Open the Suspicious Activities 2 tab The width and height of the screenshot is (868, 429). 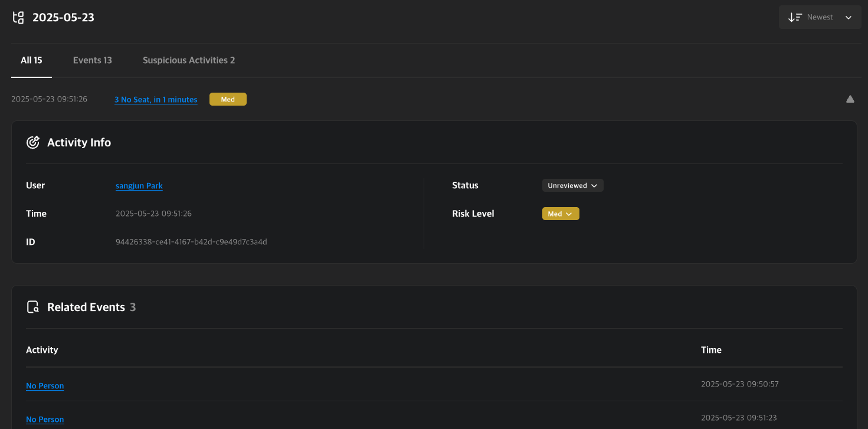point(188,60)
